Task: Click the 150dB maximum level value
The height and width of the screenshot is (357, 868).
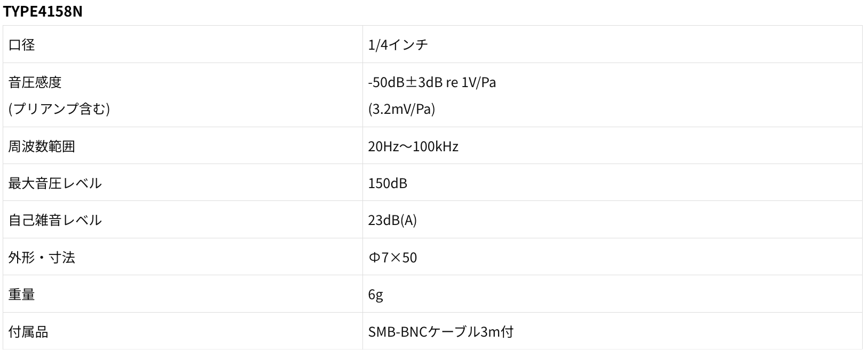Action: [388, 183]
